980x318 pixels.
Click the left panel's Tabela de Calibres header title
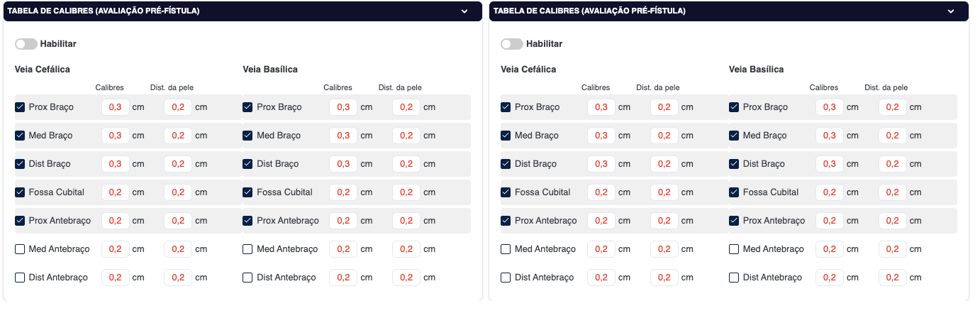103,11
